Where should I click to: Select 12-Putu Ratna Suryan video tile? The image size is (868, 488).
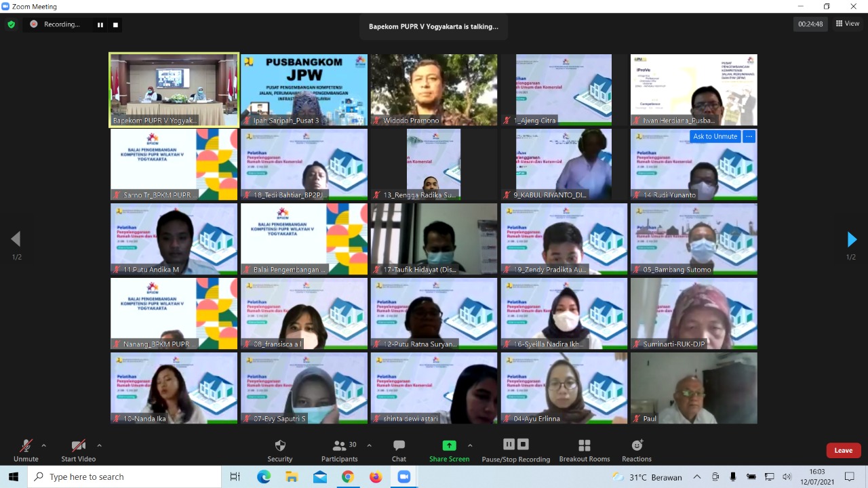pos(434,314)
